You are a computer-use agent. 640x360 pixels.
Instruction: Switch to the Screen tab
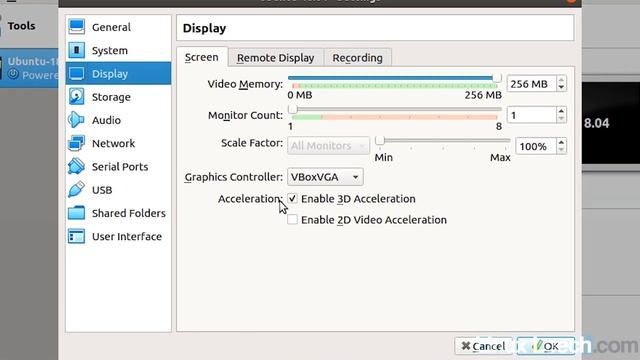[x=202, y=57]
